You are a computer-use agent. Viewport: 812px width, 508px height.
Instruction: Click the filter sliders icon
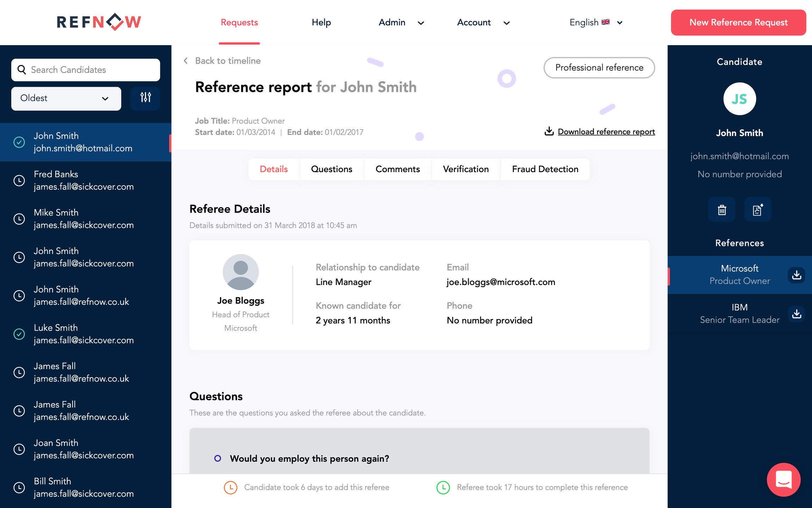145,98
